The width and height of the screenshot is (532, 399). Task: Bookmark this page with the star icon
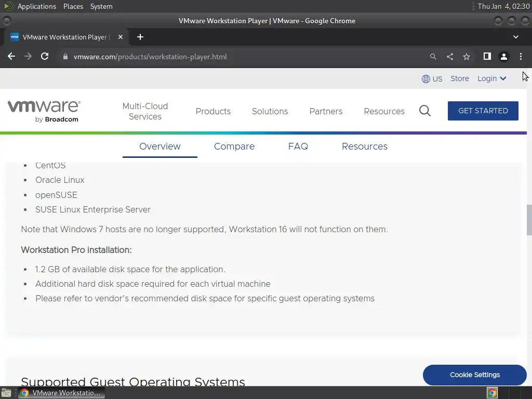[467, 57]
